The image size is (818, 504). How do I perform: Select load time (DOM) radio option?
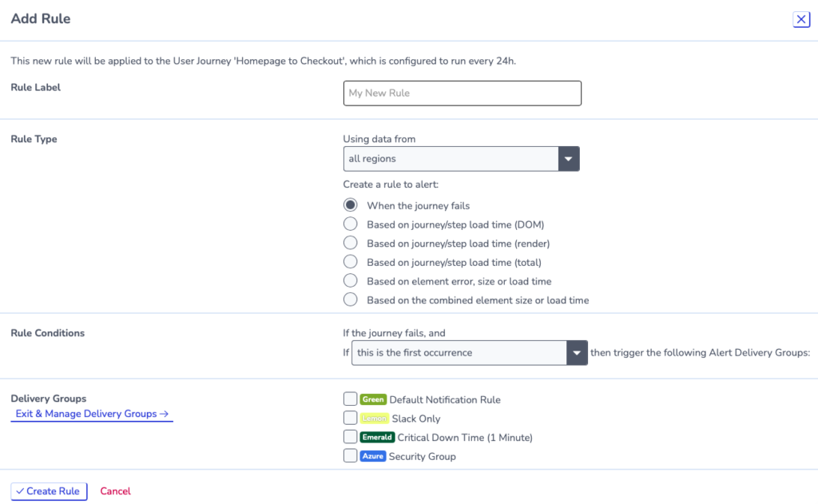(x=351, y=224)
